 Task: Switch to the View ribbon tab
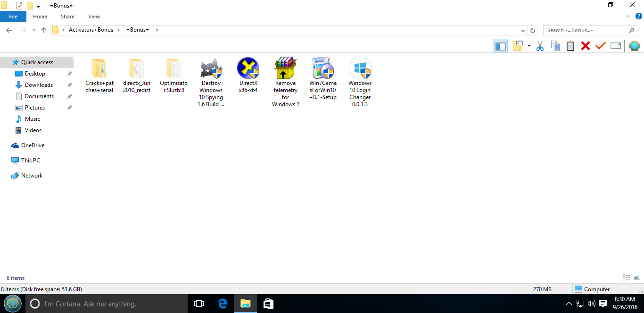[x=94, y=17]
